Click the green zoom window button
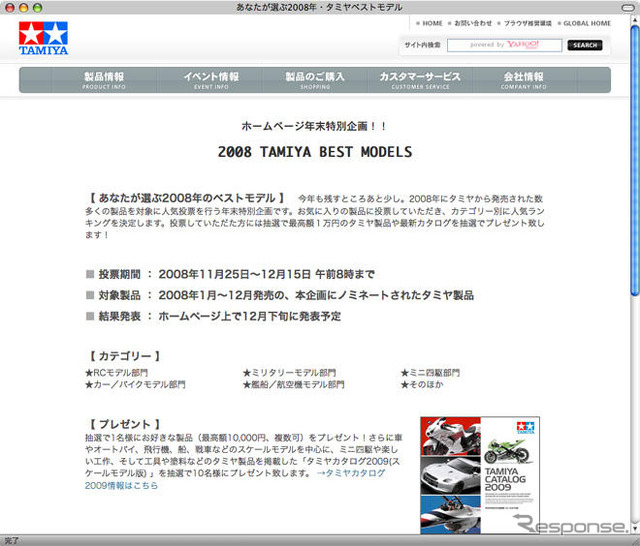This screenshot has height=546, width=640. point(38,7)
